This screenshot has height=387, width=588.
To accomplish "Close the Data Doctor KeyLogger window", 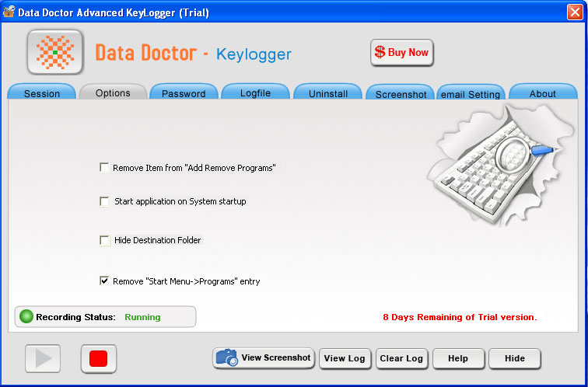I will point(575,12).
